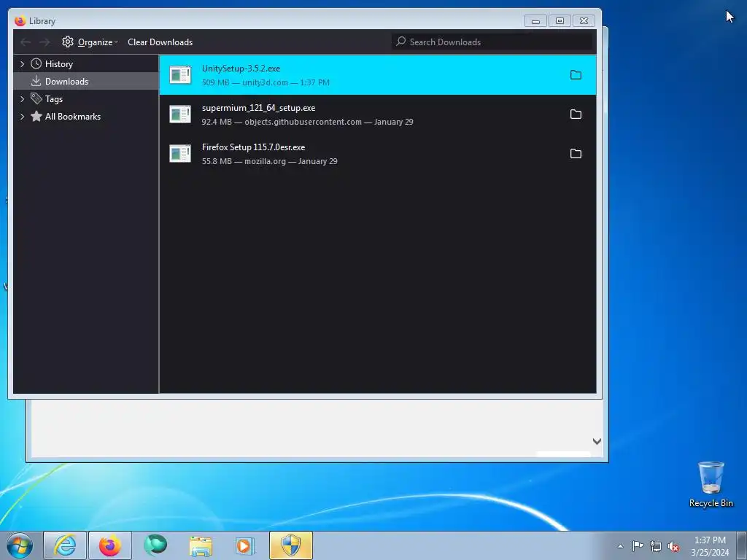Open Windows Media Player from the taskbar
Screen dimensions: 747x560
pyautogui.click(x=245, y=545)
